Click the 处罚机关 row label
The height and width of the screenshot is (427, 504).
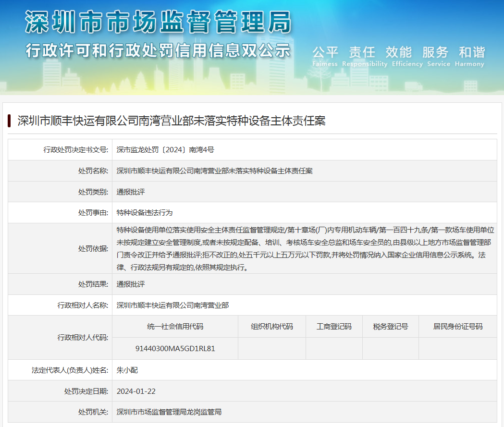[93, 412]
